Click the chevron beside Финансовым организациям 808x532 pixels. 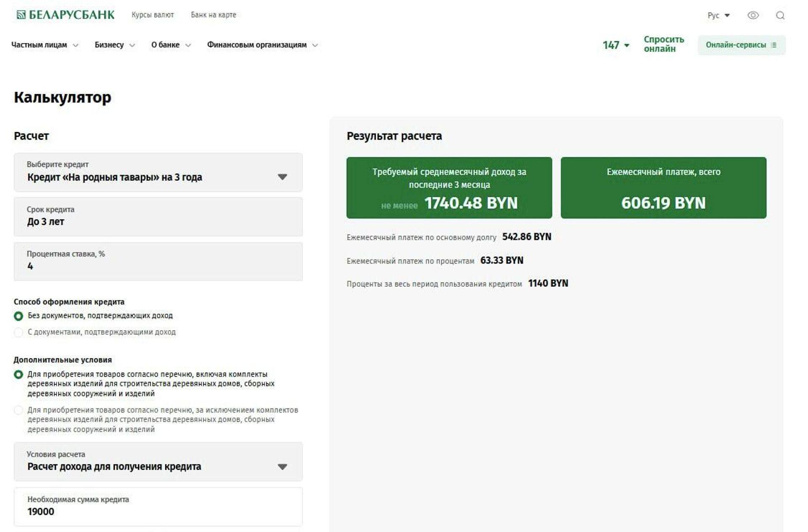coord(315,45)
